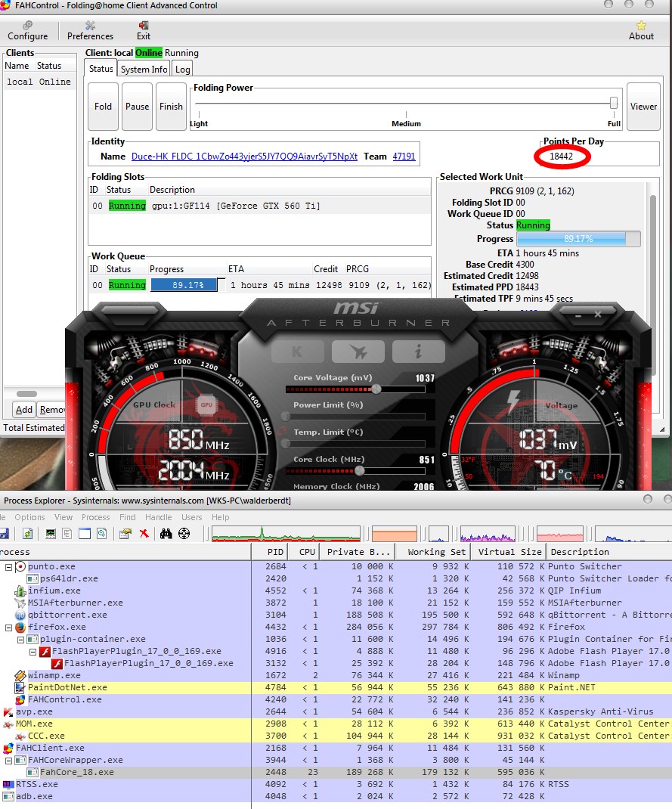Switch to the System Info tab

pos(144,69)
